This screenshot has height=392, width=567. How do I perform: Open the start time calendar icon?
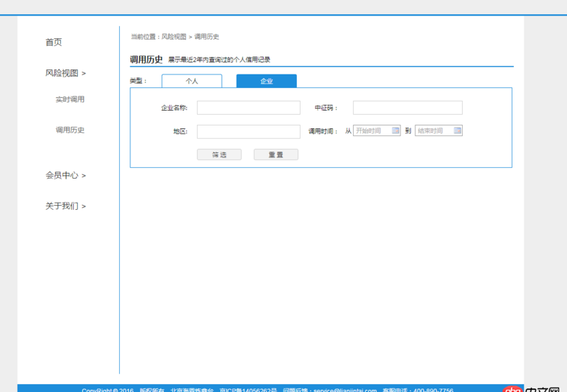pos(395,130)
